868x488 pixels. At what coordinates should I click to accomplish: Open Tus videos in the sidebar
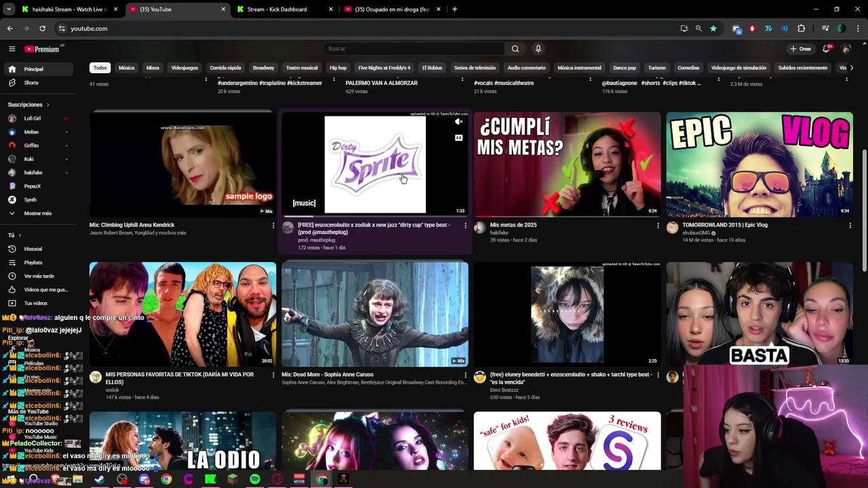click(x=39, y=303)
